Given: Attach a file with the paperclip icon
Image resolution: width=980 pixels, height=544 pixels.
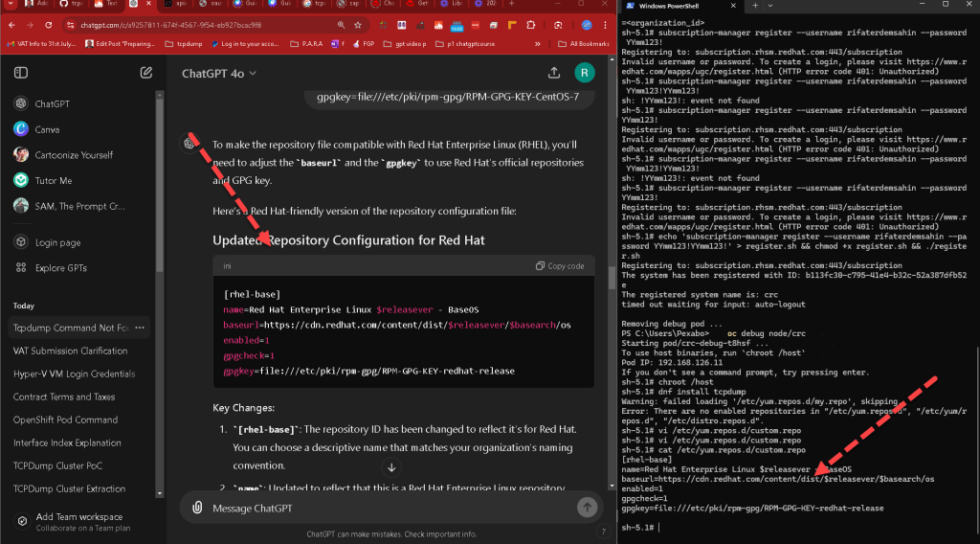Looking at the screenshot, I should (x=197, y=508).
